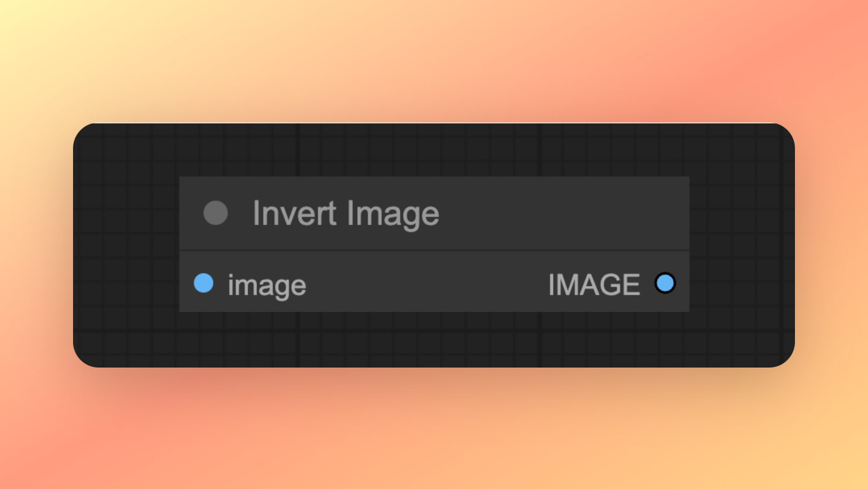Start a link from the IMAGE output dot
Image resolution: width=868 pixels, height=489 pixels.
point(665,283)
